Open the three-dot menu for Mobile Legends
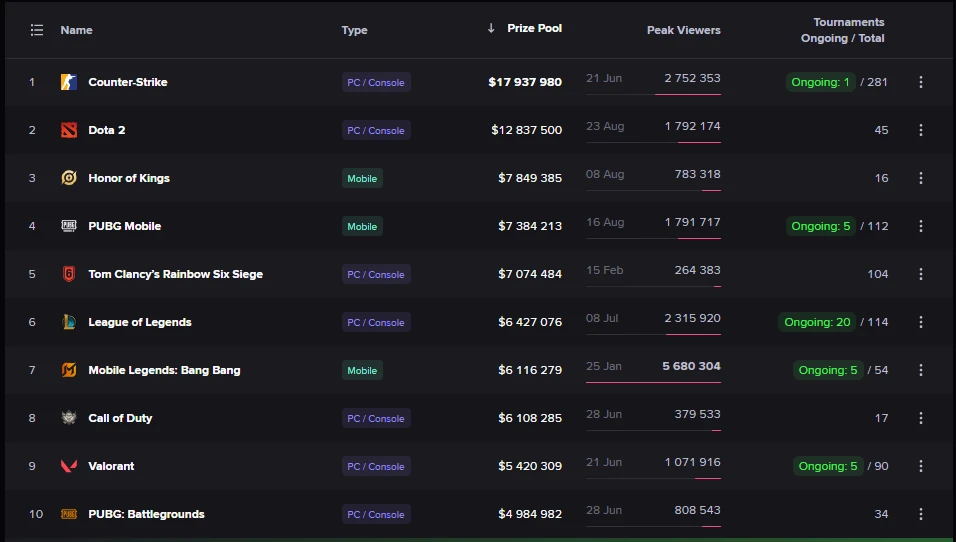956x542 pixels. click(x=921, y=370)
